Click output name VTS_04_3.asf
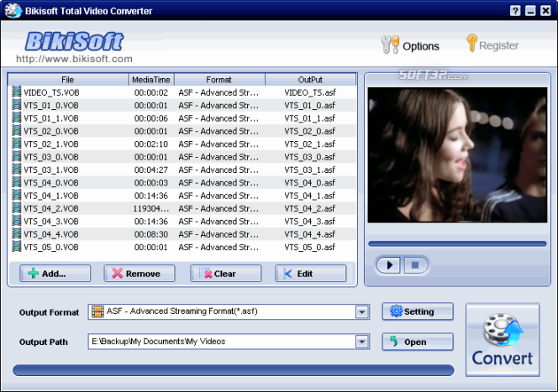Viewport: 558px width, 392px height. (310, 222)
